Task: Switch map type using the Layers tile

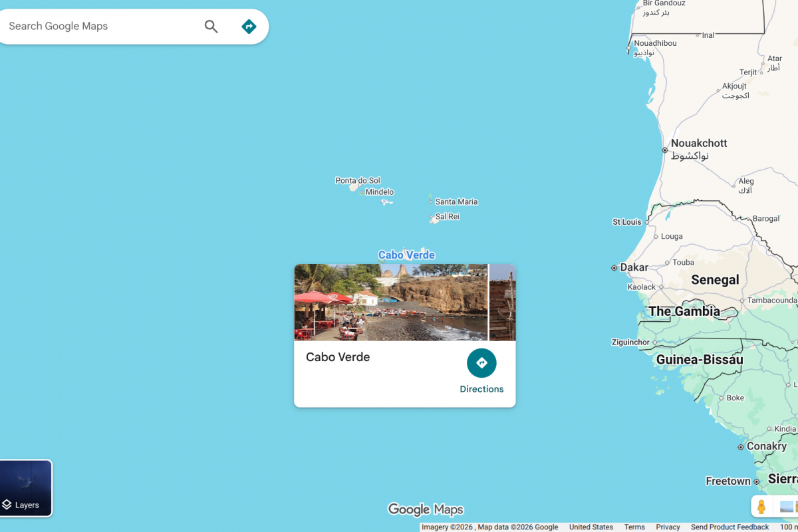Action: 25,488
